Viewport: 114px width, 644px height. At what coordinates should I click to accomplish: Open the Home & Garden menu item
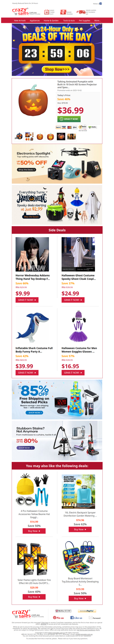(x=51, y=21)
